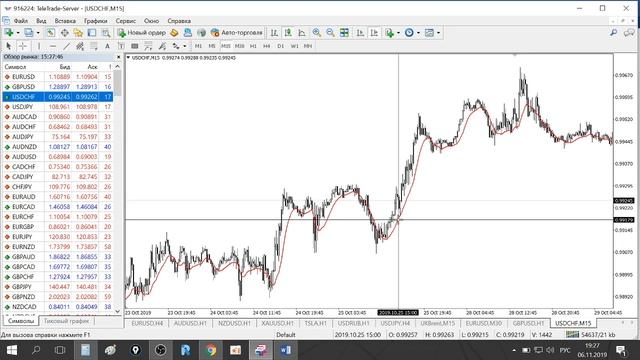Screen dimensions: 640x360
Task: Open the MetaQuotes Language Editor icon
Action: [x=174, y=33]
